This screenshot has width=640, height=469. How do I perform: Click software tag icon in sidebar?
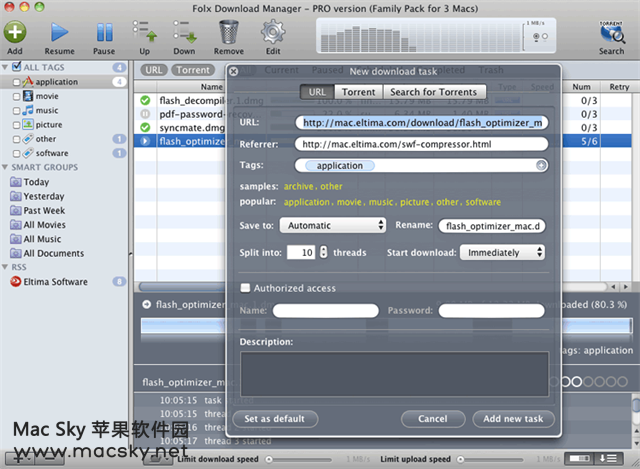pos(28,153)
